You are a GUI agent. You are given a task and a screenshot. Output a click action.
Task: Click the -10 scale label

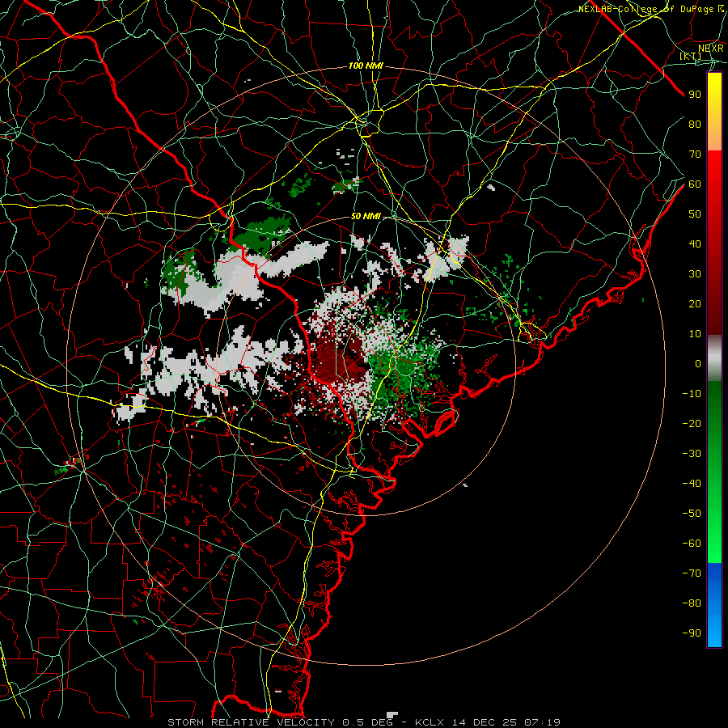692,394
